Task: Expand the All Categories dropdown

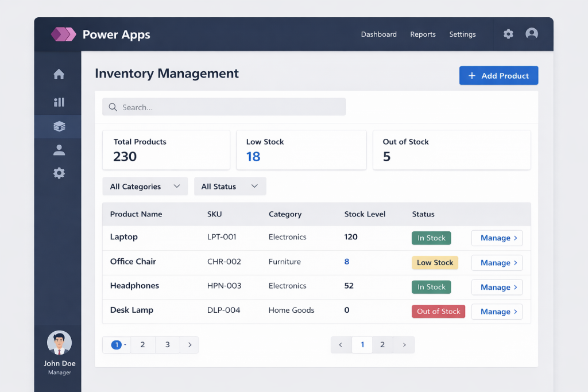Action: pyautogui.click(x=145, y=187)
